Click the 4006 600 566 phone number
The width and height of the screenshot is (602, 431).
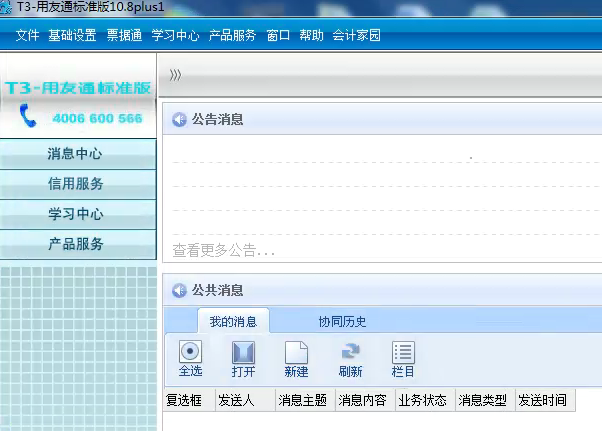tap(98, 118)
